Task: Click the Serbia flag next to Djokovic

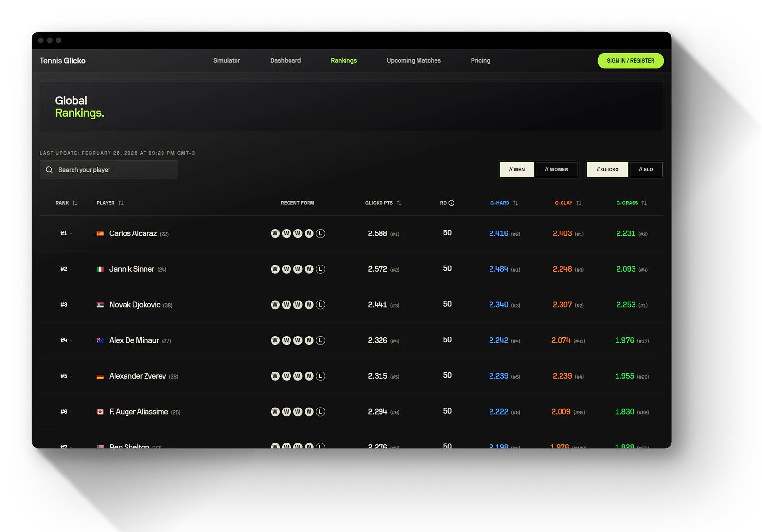Action: [x=100, y=305]
